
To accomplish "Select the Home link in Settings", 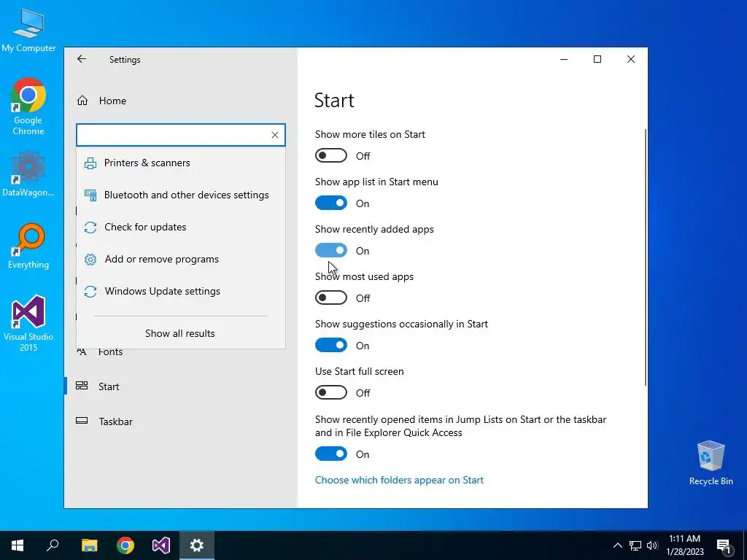I will (112, 101).
